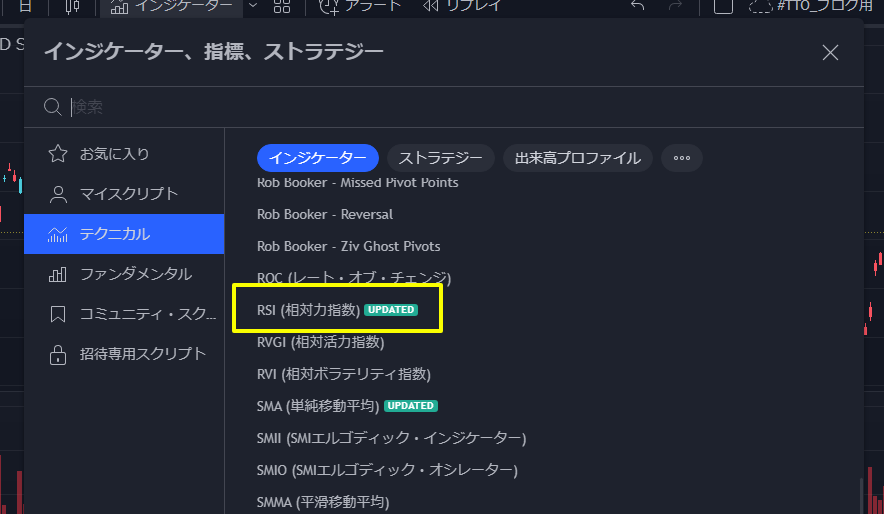Image resolution: width=884 pixels, height=514 pixels.
Task: Switch to インジケーター tab pill
Action: (317, 158)
